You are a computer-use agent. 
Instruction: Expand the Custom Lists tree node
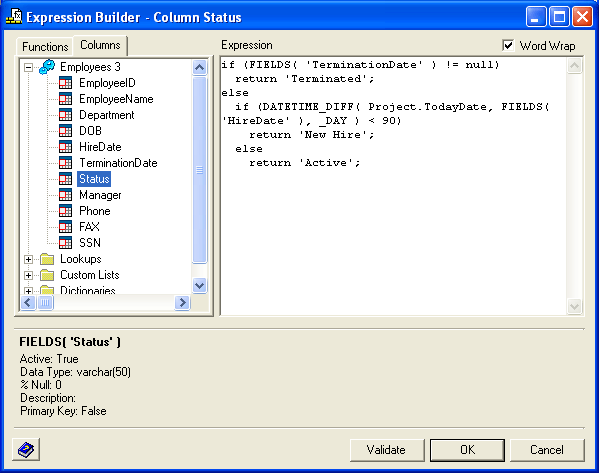[x=29, y=275]
